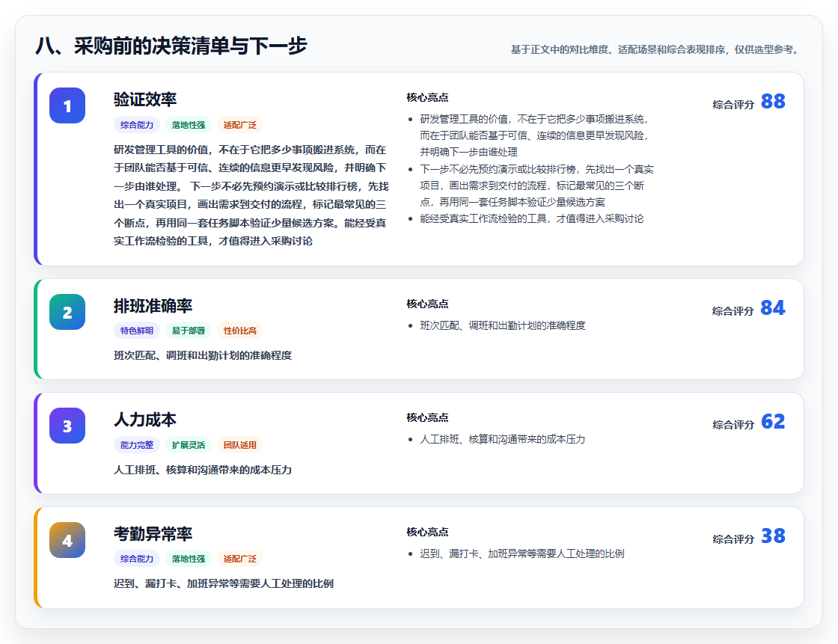Click the description under 考勤异常率 tags
The height and width of the screenshot is (644, 838).
(x=224, y=583)
